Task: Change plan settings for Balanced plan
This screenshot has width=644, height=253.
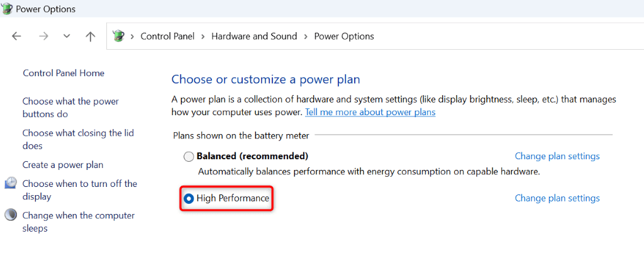Action: pos(557,156)
